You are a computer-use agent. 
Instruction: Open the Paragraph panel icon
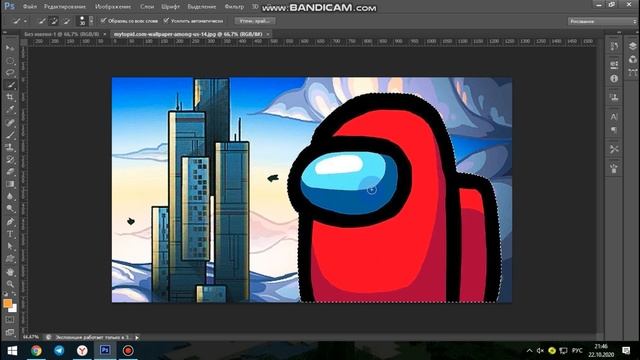pyautogui.click(x=614, y=130)
